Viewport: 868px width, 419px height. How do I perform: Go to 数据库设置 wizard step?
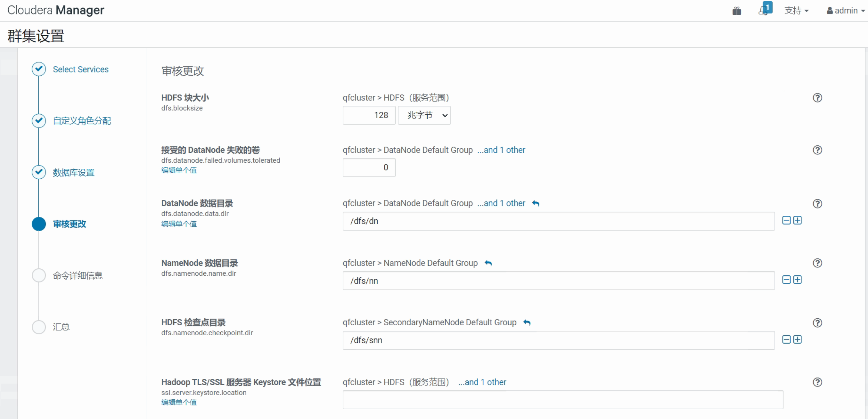[74, 172]
